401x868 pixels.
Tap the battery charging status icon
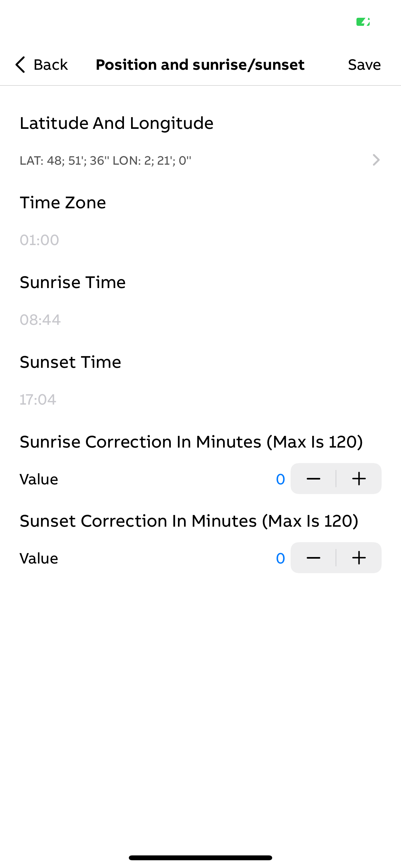[x=363, y=22]
